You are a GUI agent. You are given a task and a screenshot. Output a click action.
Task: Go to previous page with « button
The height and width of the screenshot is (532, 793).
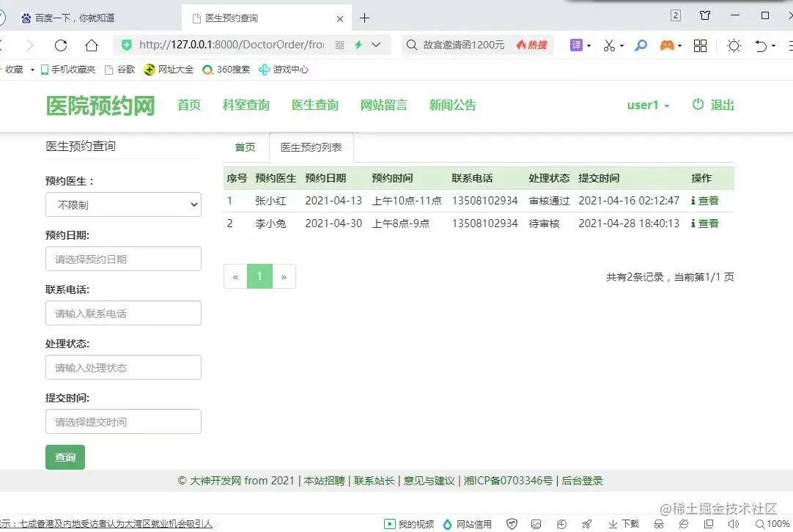pos(235,276)
